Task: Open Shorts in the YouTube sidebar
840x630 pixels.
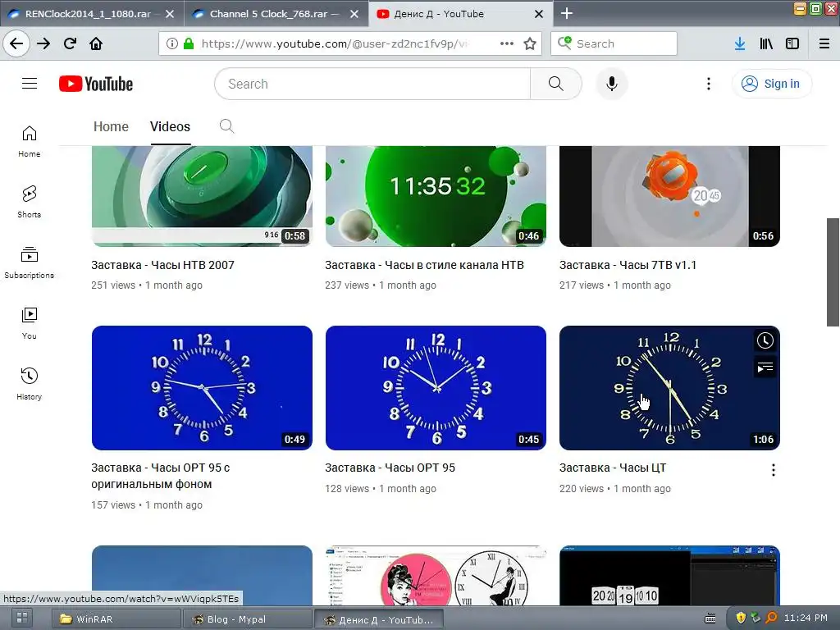Action: click(x=30, y=202)
